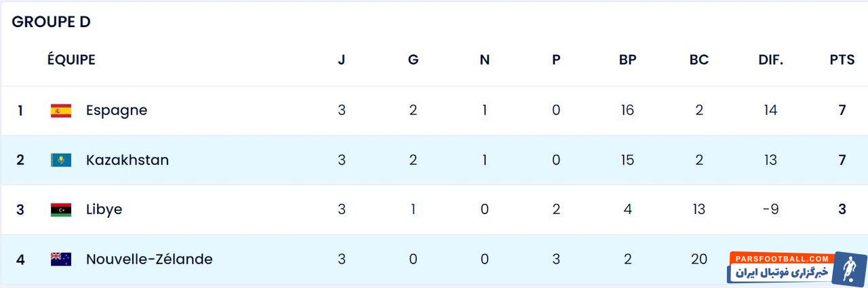Click the BP column header
The width and height of the screenshot is (868, 288).
[627, 60]
